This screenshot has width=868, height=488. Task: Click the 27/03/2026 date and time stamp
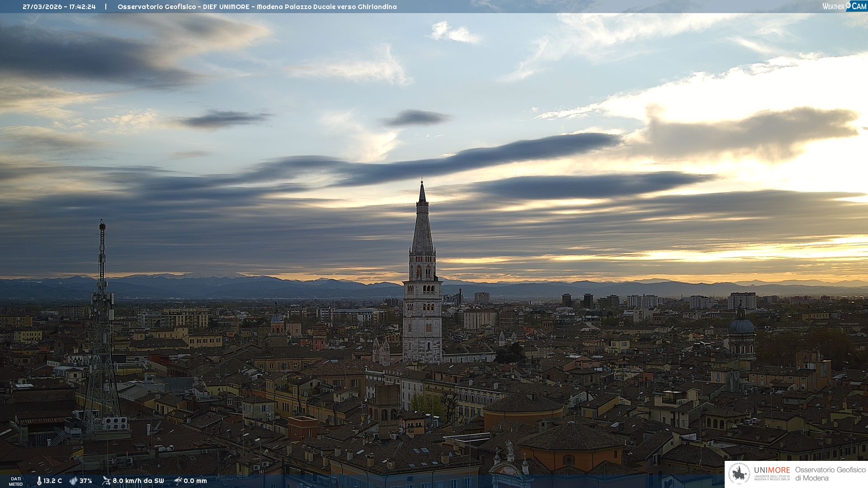[x=59, y=7]
